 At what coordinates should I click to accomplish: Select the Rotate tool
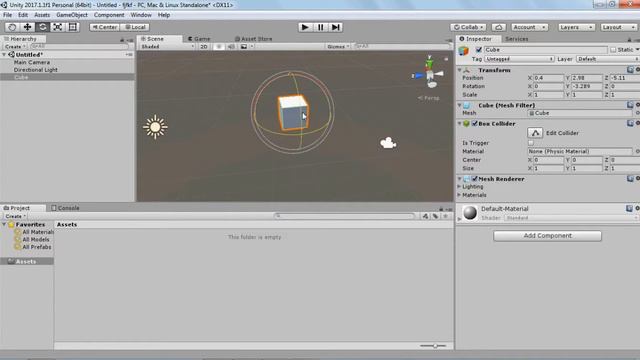(42, 27)
